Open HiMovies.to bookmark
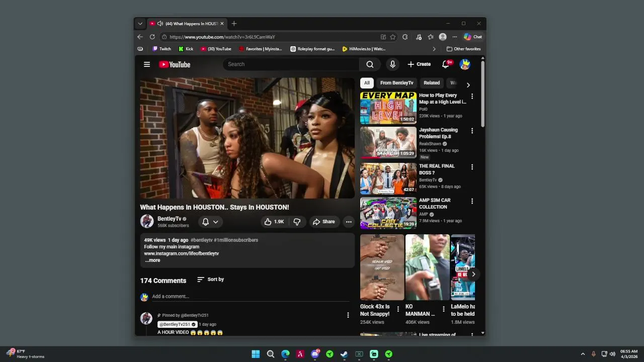This screenshot has width=644, height=362. click(364, 49)
